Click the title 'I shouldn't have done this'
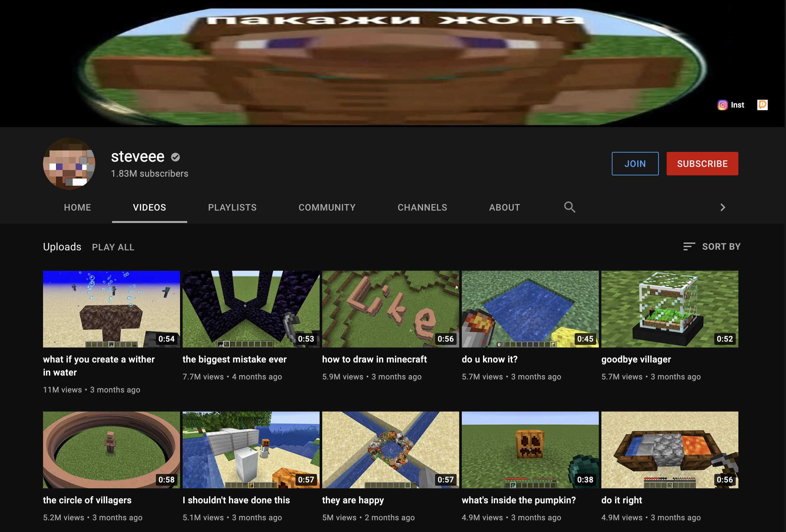This screenshot has width=786, height=532. click(236, 500)
